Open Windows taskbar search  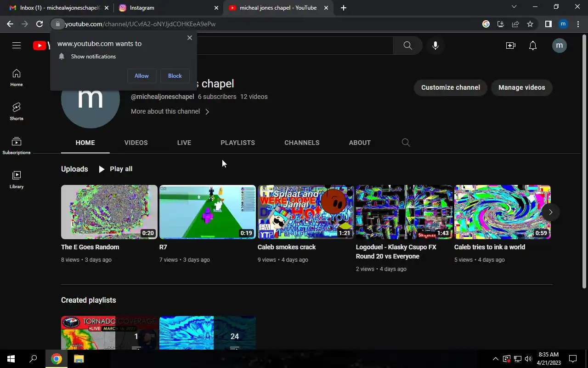click(33, 359)
